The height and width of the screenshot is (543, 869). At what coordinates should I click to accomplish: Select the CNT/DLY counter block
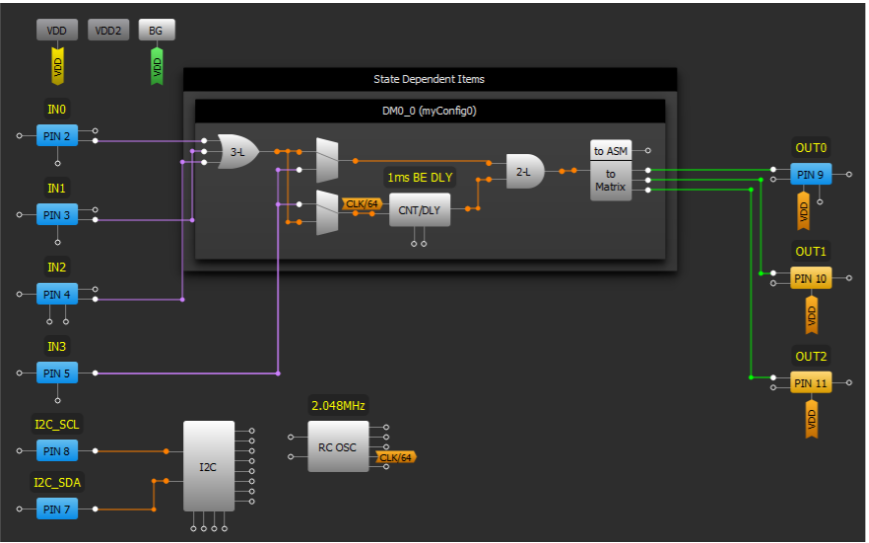click(x=420, y=210)
